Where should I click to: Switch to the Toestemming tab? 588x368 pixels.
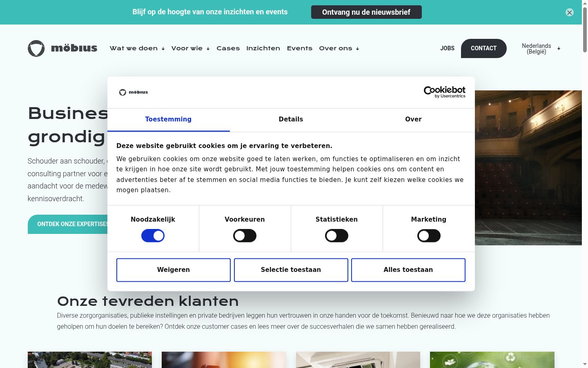(x=168, y=119)
